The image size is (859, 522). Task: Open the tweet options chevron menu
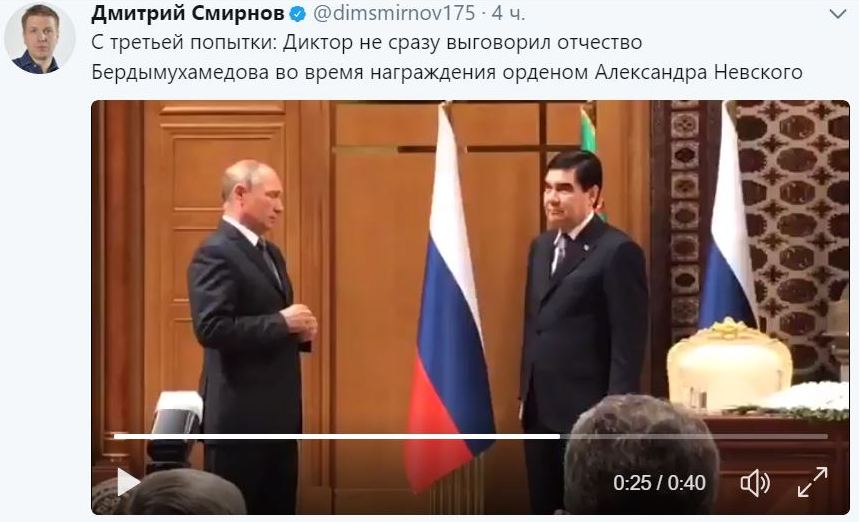838,14
